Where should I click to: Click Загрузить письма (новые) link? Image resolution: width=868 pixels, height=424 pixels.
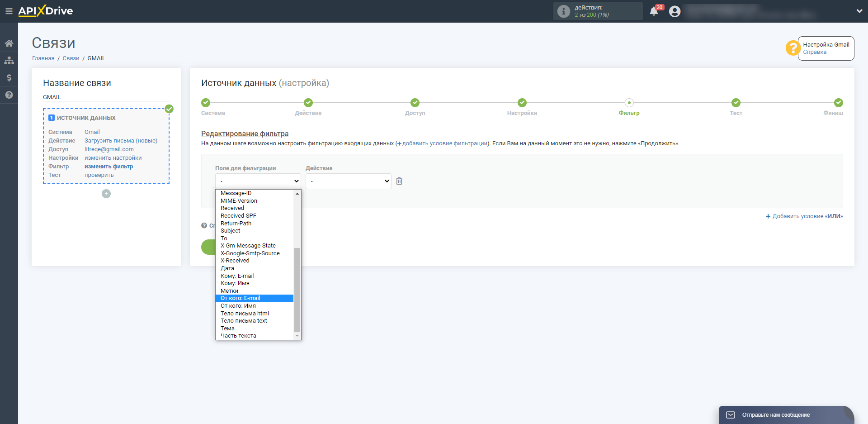(x=121, y=141)
